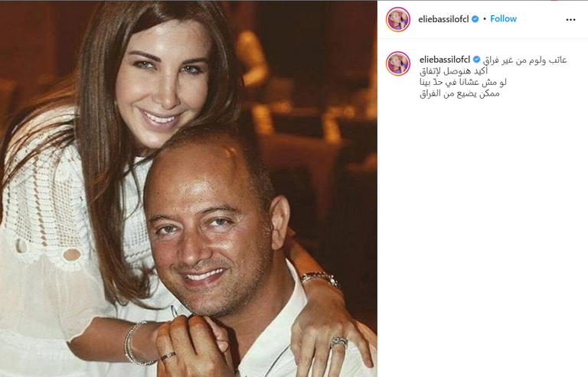Click the wristwatch shown in the photo
The height and width of the screenshot is (377, 588).
(x=321, y=279)
